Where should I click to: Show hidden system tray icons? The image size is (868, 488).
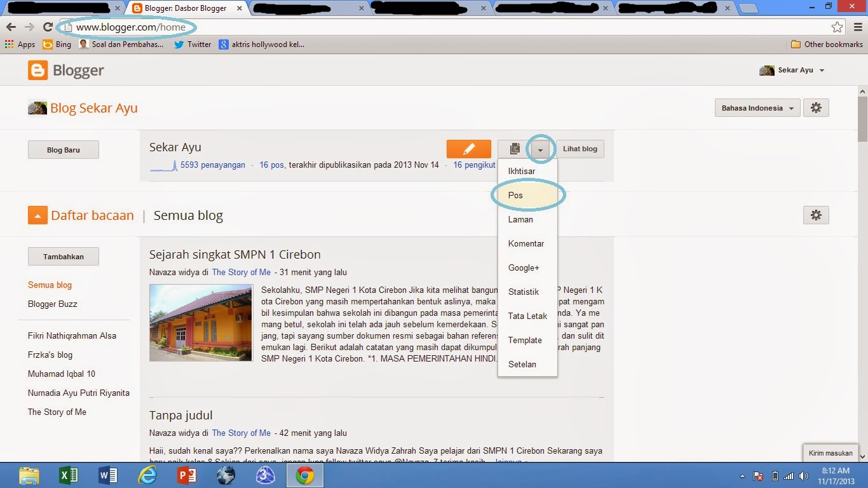pyautogui.click(x=743, y=476)
